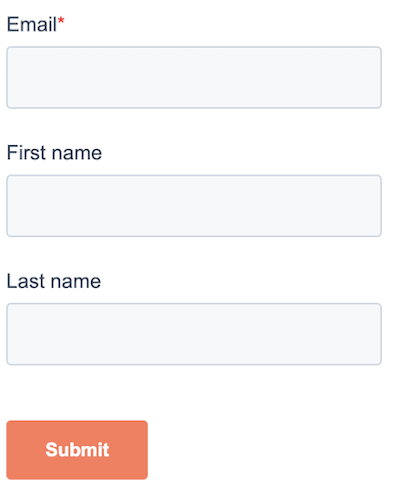
Task: Activate the text box under First name
Action: point(194,206)
